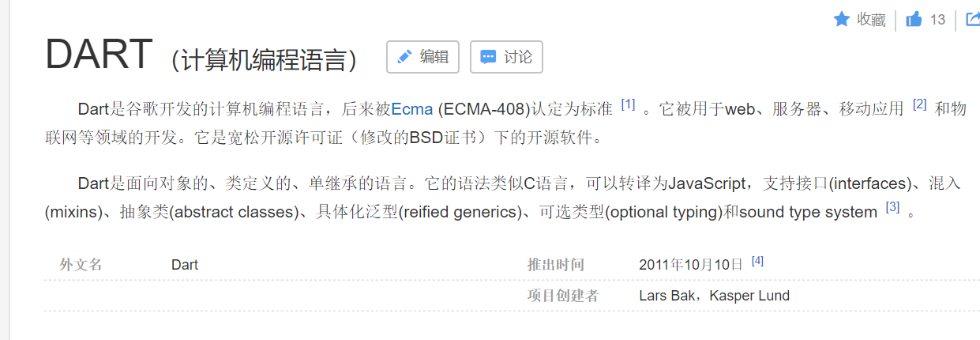The image size is (980, 340).
Task: Open citation reference [3] after sound type system
Action: click(x=893, y=207)
